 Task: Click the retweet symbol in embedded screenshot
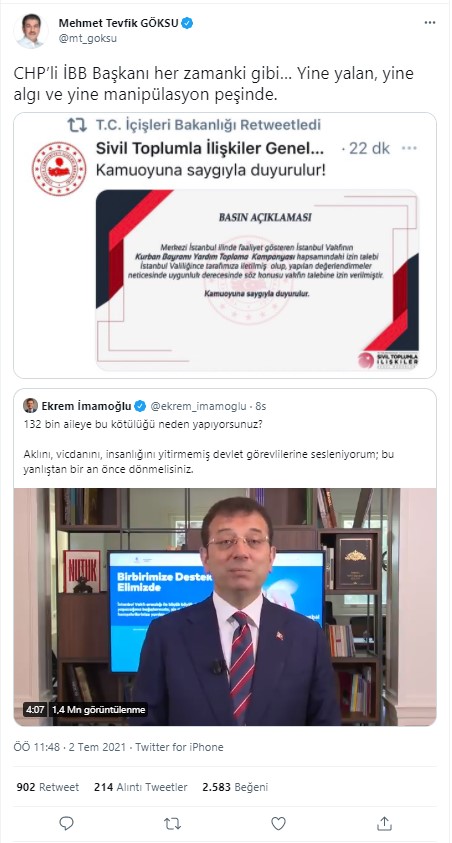(77, 125)
